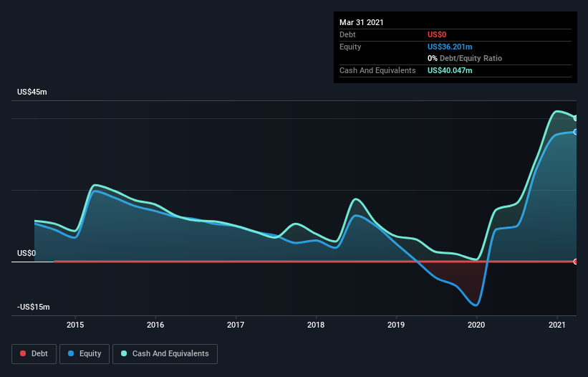Viewport: 588px width, 377px height.
Task: Toggle the Debt series in legend
Action: (32, 353)
